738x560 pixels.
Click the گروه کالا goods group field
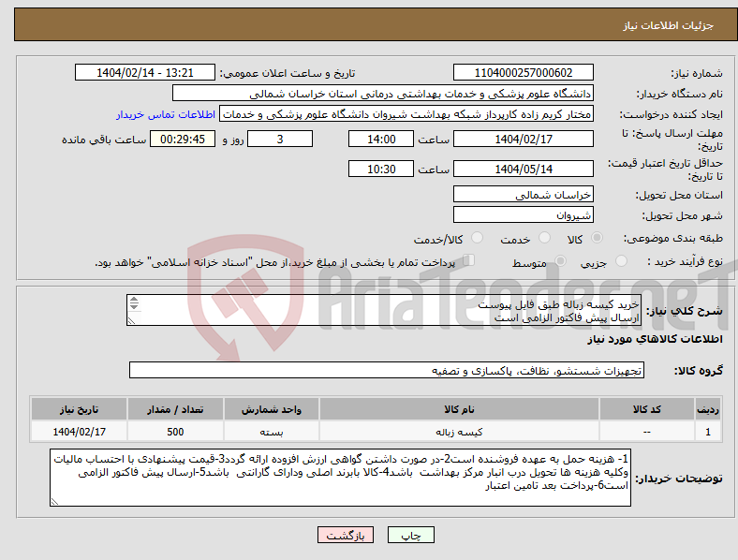387,370
